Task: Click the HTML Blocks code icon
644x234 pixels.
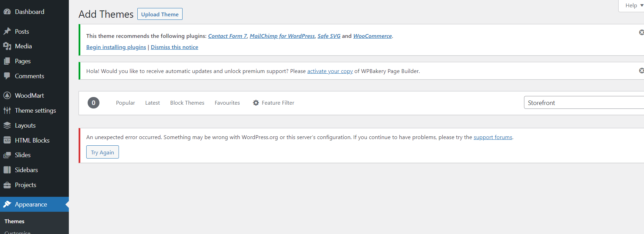Action: pos(7,140)
